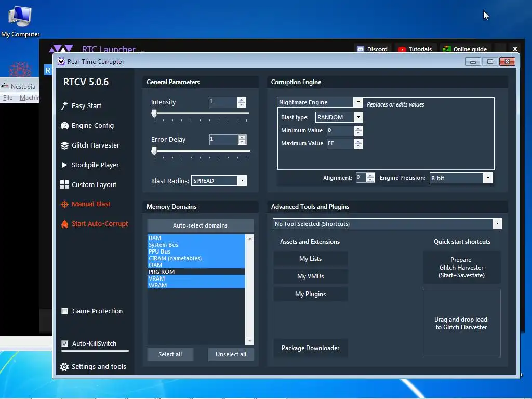Viewport: 532px width, 399px height.
Task: Click the Nestopia window icon
Action: 5,86
